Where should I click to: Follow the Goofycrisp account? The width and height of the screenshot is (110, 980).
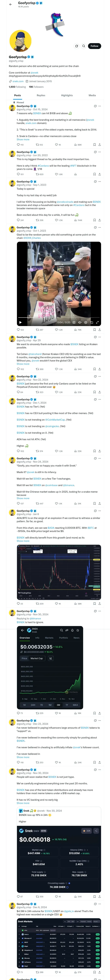pos(94,46)
